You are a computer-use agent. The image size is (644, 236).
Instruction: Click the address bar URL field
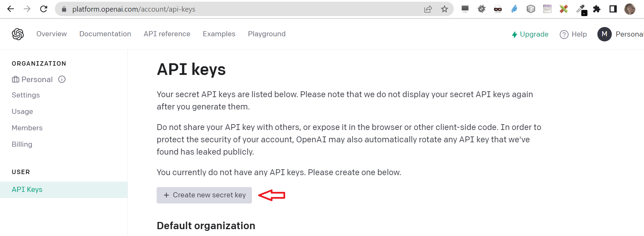(240, 9)
